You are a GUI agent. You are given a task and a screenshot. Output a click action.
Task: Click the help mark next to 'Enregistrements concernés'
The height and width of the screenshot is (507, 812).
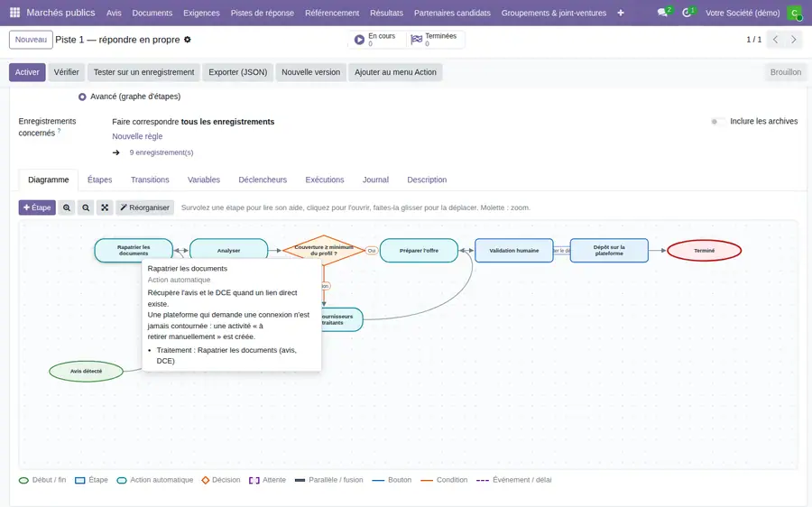pyautogui.click(x=59, y=131)
